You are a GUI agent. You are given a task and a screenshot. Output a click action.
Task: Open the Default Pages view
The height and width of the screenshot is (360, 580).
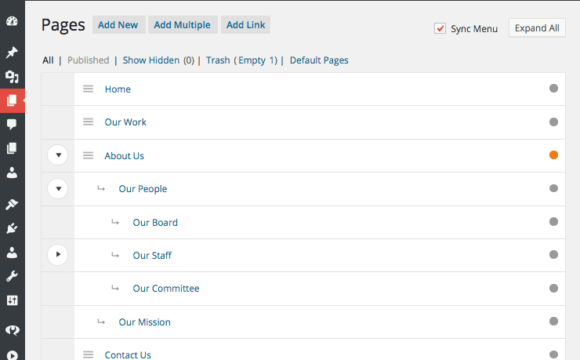coord(319,60)
